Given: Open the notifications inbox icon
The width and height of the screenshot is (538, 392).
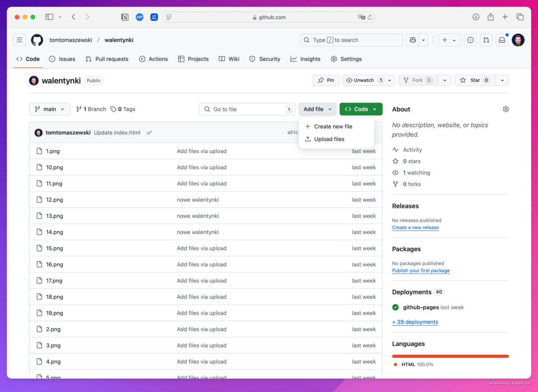Looking at the screenshot, I should [502, 40].
